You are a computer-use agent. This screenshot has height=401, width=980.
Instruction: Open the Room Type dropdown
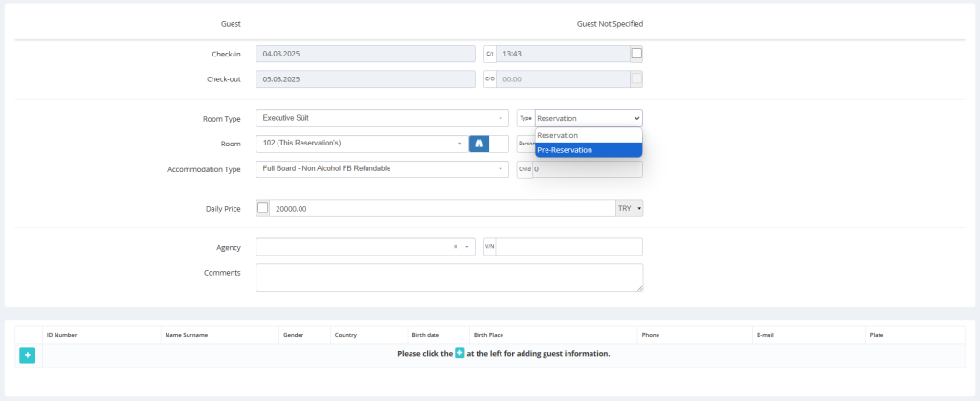[382, 118]
